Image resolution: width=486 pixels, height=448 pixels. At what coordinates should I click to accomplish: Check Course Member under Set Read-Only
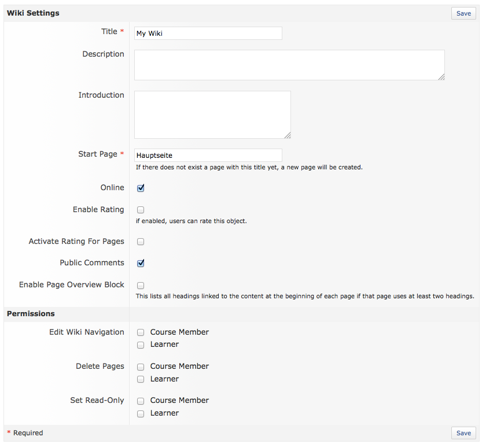point(141,401)
